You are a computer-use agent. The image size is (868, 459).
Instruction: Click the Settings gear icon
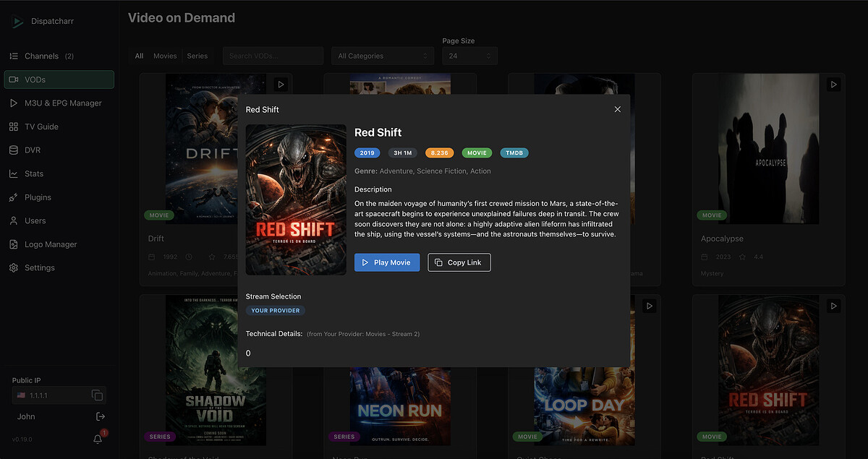click(13, 267)
